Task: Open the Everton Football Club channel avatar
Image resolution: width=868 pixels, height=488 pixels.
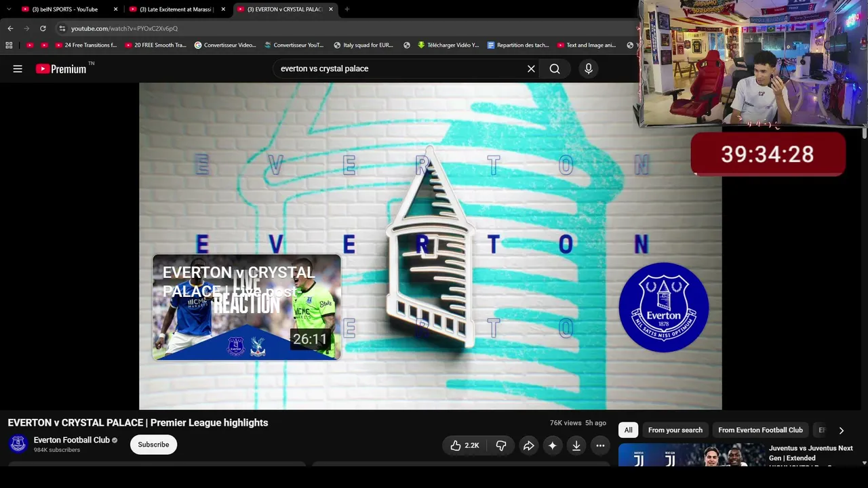Action: click(x=18, y=444)
